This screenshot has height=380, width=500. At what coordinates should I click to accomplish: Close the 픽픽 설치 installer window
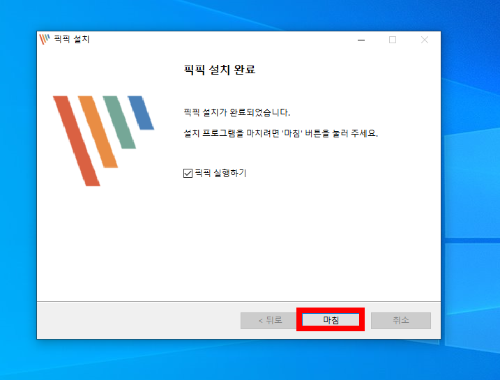424,40
